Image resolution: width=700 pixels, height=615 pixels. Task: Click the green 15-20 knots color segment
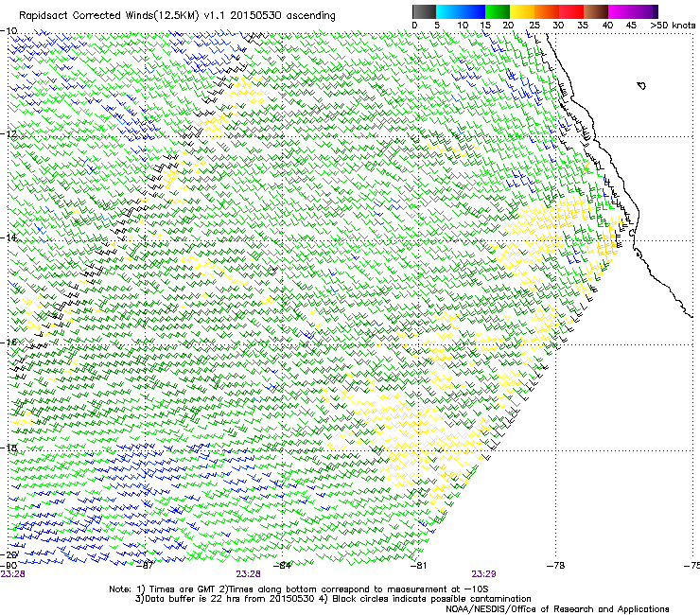click(x=498, y=11)
